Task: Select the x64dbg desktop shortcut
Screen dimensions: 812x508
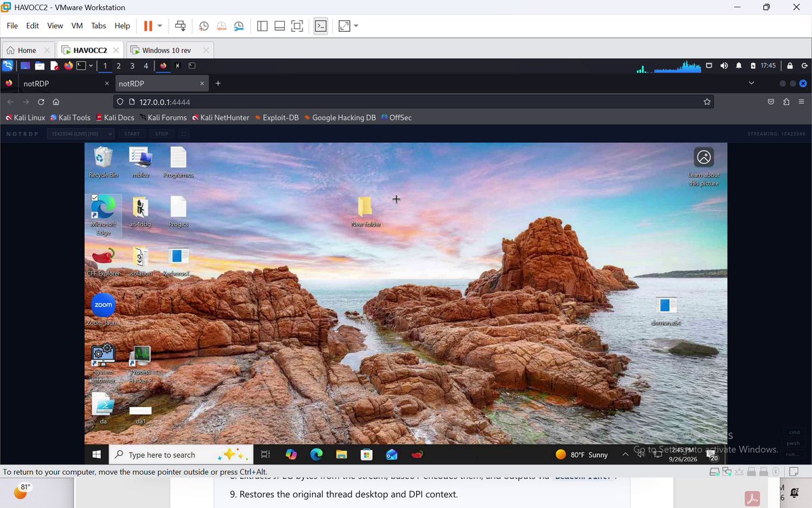Action: 140,211
